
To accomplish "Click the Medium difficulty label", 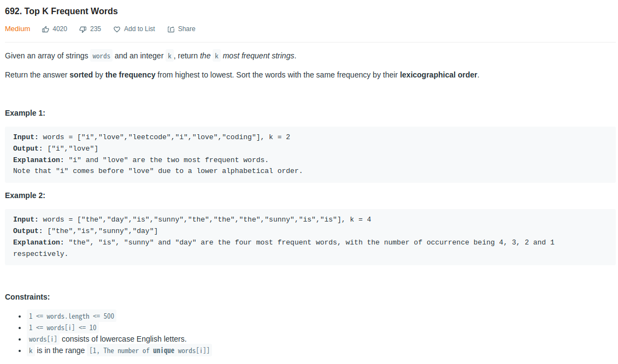I will click(17, 29).
